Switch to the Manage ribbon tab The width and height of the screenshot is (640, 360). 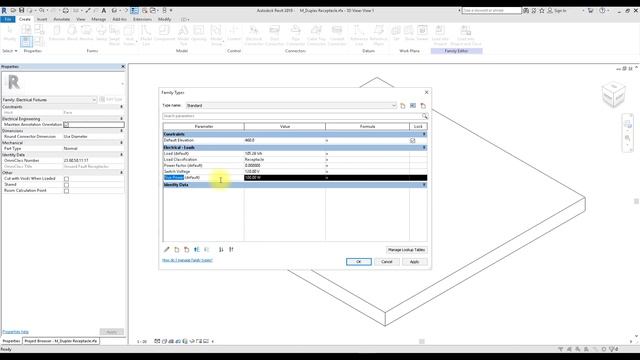(99, 19)
